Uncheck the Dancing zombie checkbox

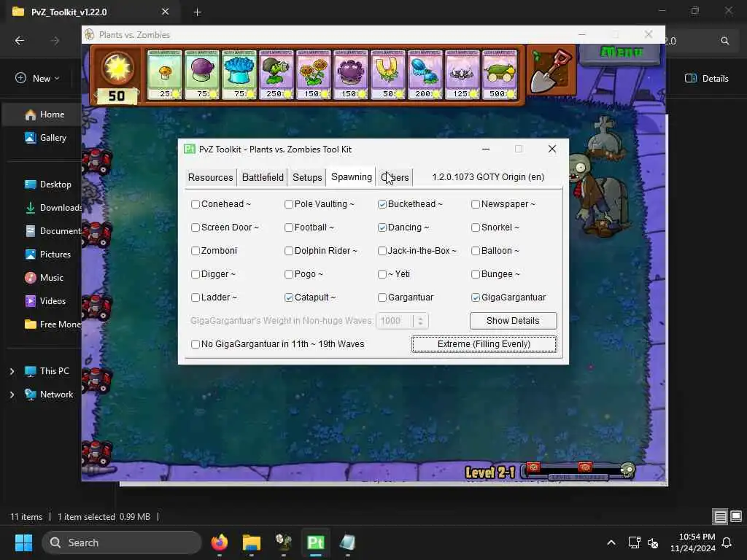tap(382, 227)
